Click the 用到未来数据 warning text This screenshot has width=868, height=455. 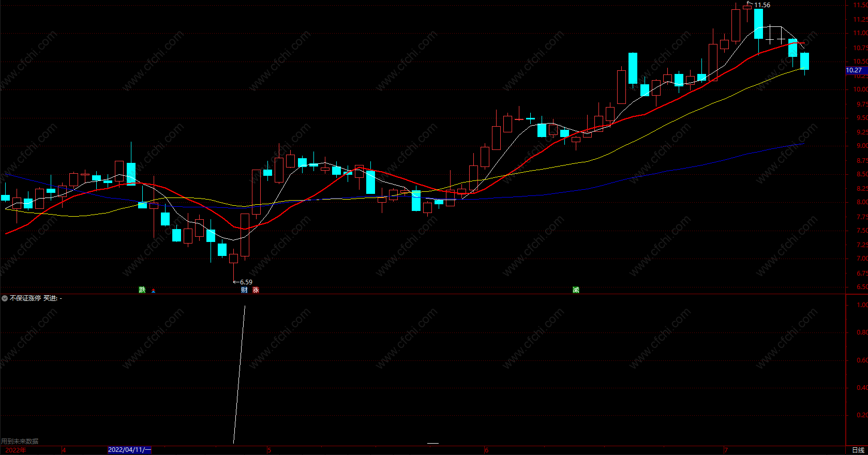(x=20, y=441)
